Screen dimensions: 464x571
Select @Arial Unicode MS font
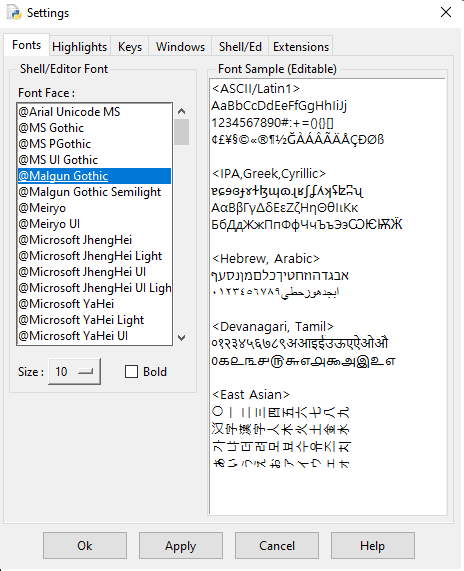point(94,112)
